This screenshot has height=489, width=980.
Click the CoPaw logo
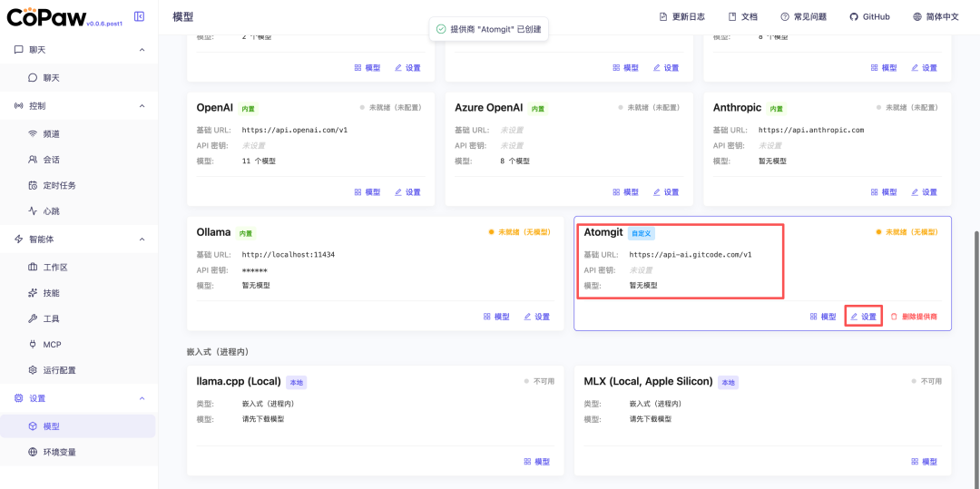46,17
